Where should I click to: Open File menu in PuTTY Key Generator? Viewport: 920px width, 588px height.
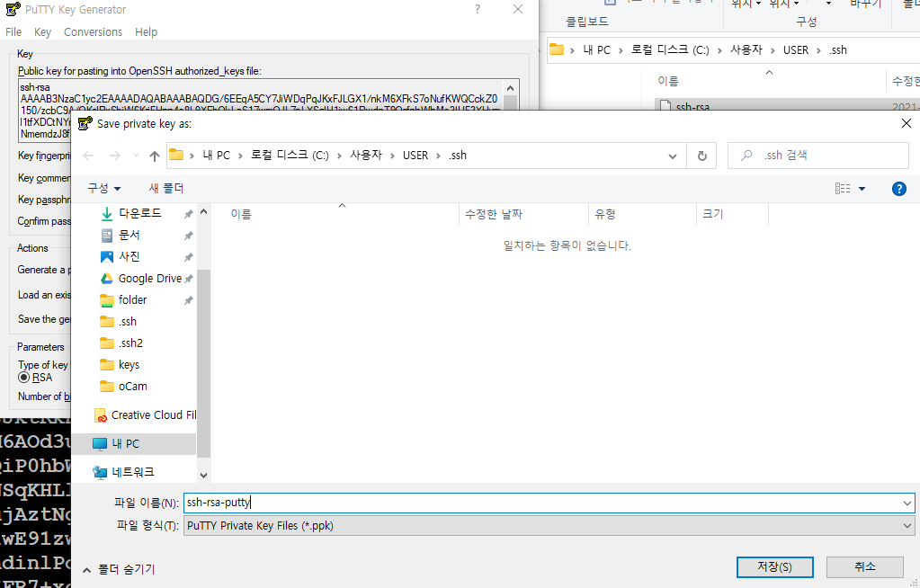(13, 31)
